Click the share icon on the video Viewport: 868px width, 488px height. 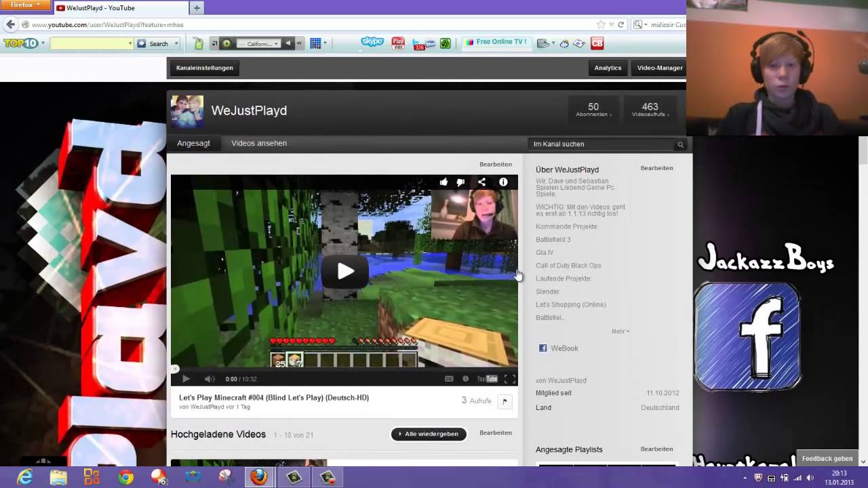pos(481,182)
